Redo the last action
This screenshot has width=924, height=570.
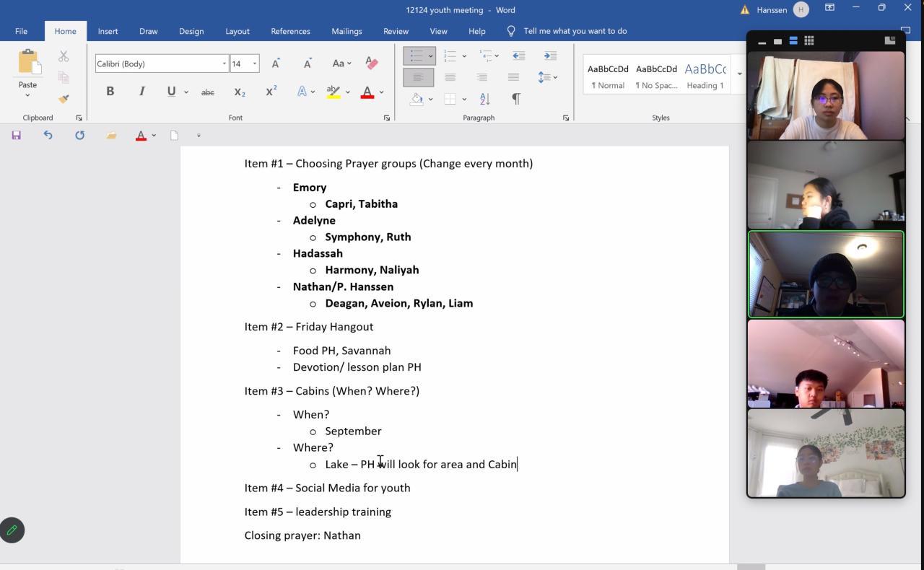(x=79, y=135)
